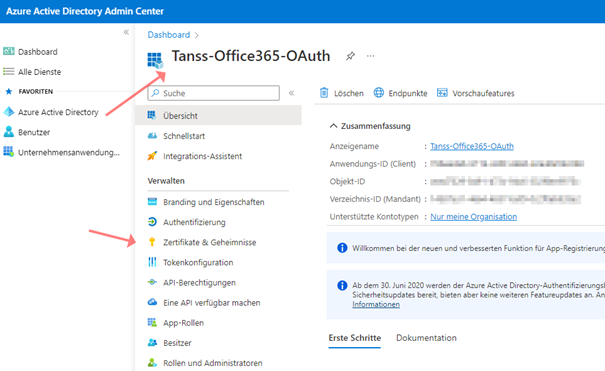Click the Dashboard icon in left sidebar
Screen dimensions: 605x371
(8, 51)
